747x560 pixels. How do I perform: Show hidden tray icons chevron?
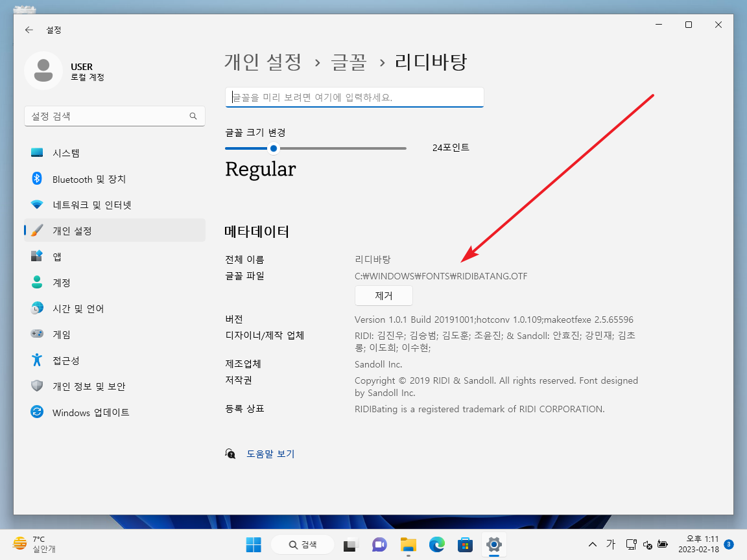593,544
